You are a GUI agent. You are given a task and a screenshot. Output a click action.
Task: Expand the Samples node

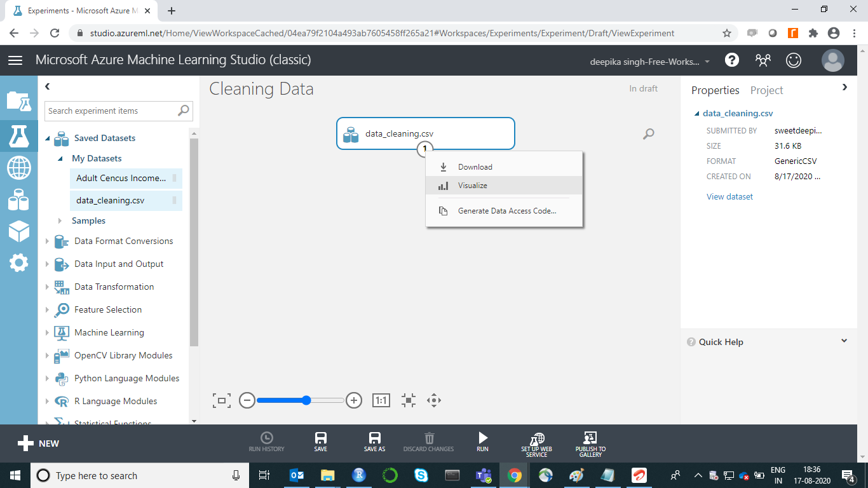pos(60,221)
